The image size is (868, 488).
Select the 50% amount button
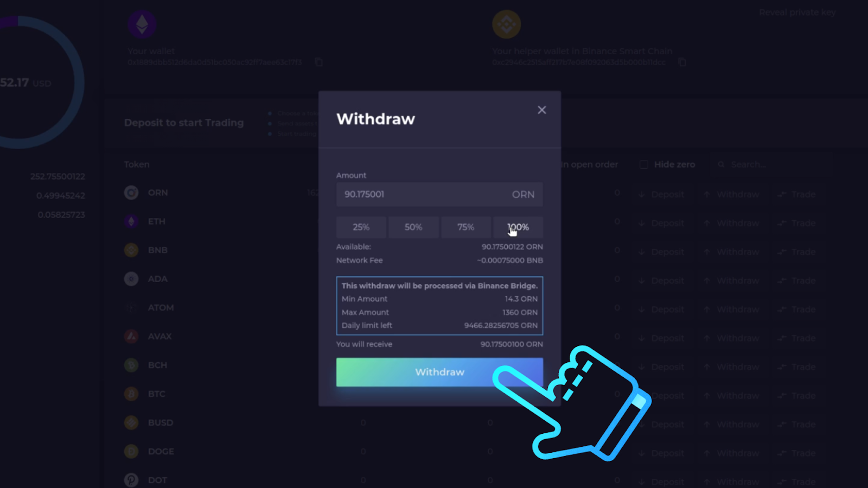413,227
